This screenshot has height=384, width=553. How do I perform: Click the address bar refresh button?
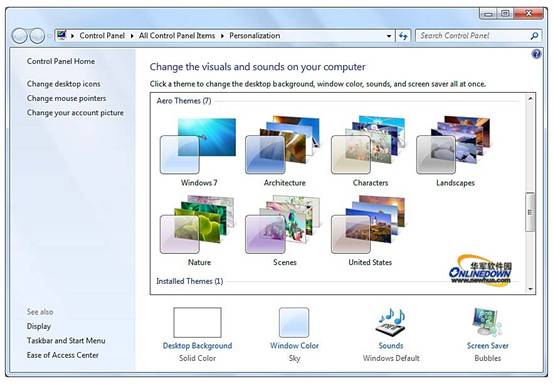403,36
